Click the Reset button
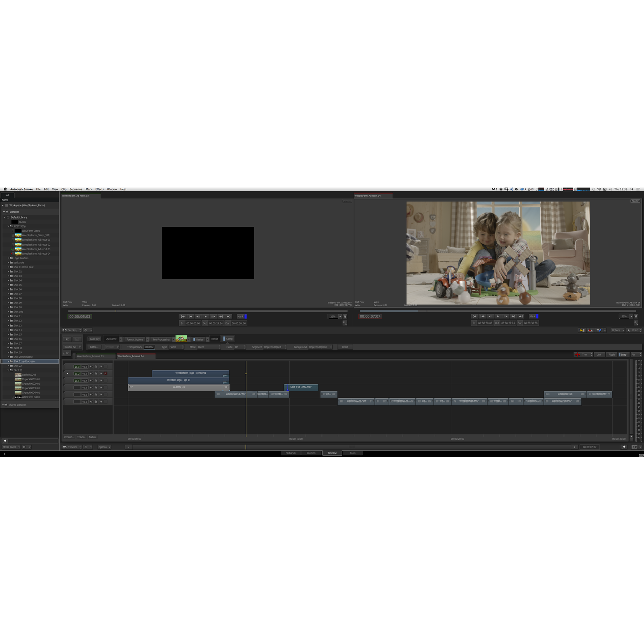644x644 pixels. (x=345, y=347)
